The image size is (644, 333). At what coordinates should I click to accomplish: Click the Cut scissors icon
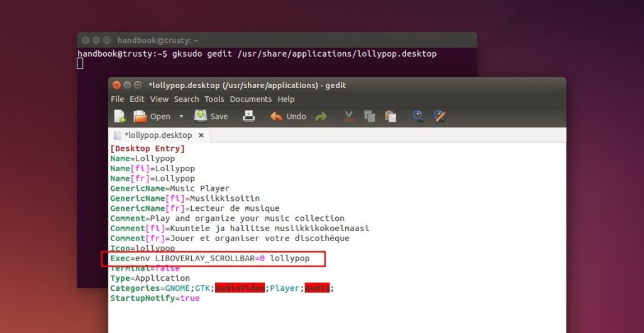348,116
